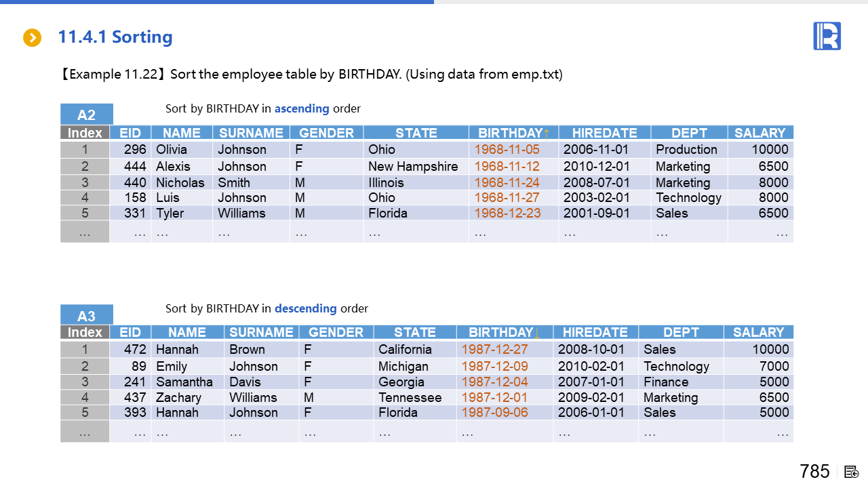Select the A3 cell label
This screenshot has height=488, width=868.
pos(87,316)
